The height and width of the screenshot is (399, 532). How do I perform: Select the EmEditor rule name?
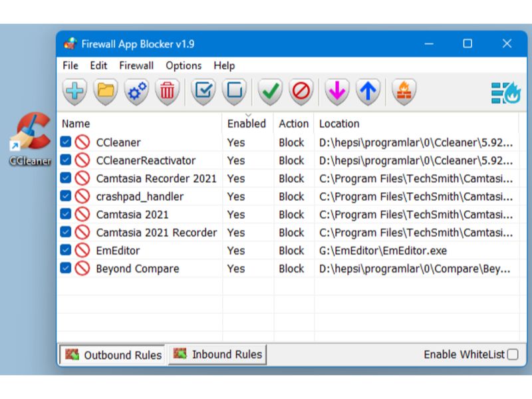coord(118,251)
